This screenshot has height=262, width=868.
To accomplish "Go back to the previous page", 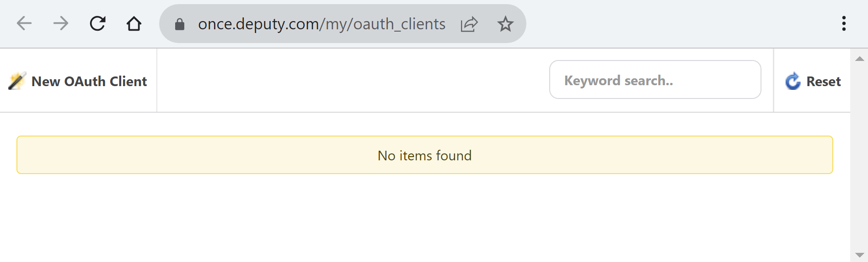I will click(24, 23).
